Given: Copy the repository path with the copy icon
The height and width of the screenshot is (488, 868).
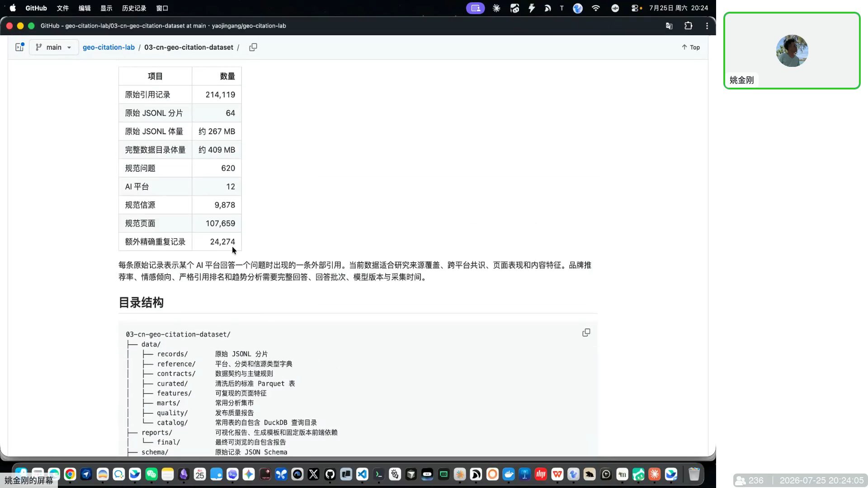Looking at the screenshot, I should (253, 47).
